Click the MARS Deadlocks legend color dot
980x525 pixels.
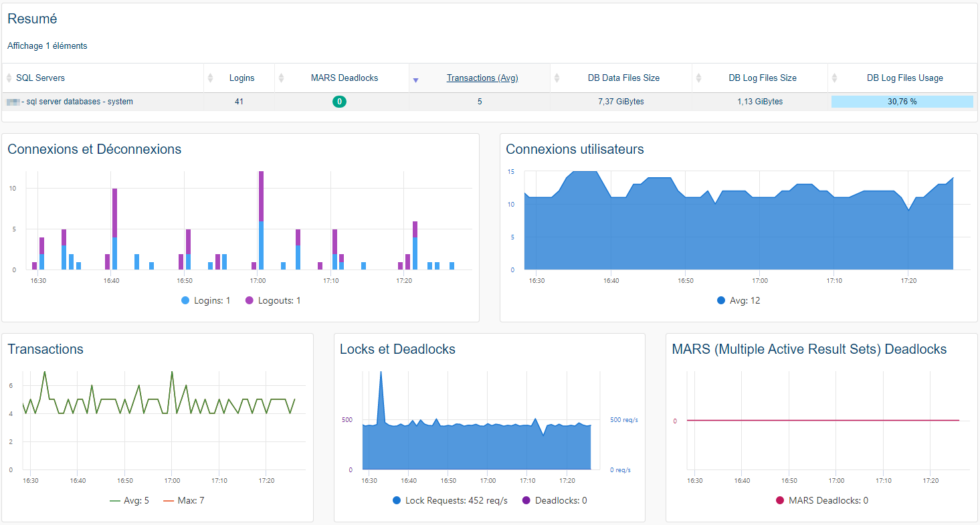pos(780,500)
